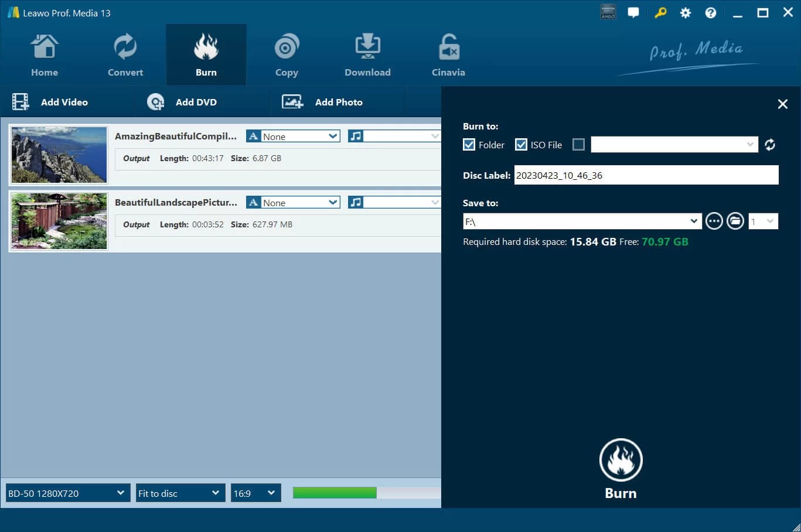Open the Convert module

point(125,53)
